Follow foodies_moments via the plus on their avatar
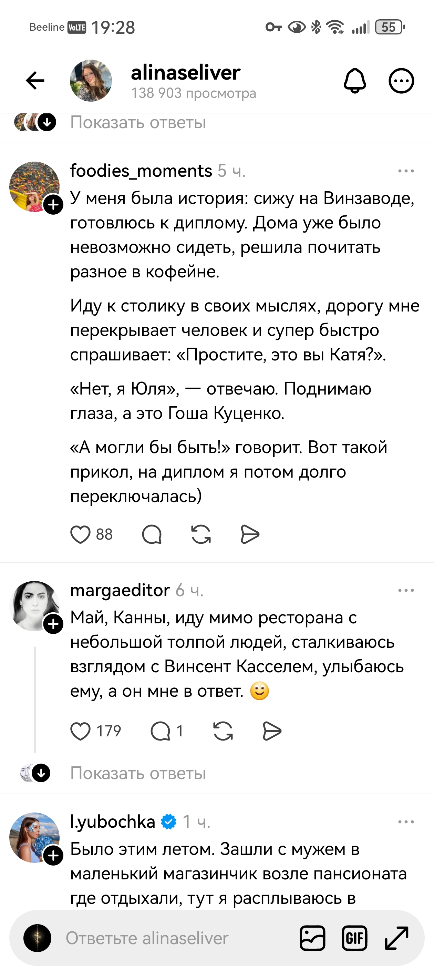This screenshot has height=980, width=434. [54, 204]
